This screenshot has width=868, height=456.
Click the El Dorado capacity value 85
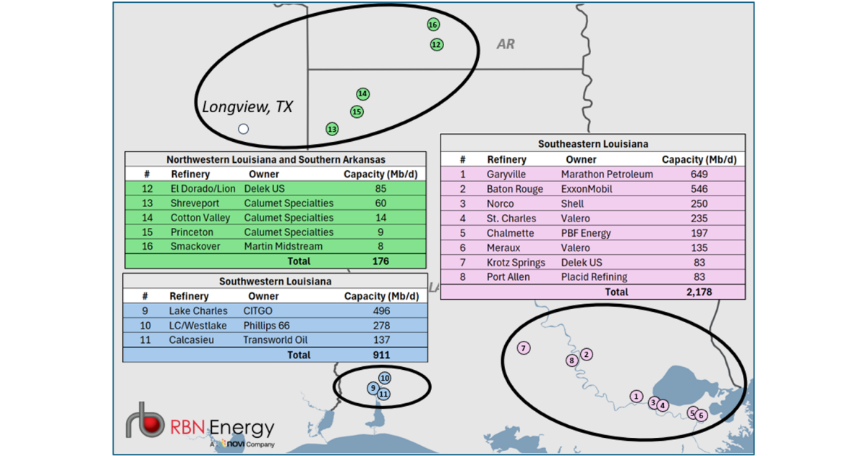click(380, 188)
